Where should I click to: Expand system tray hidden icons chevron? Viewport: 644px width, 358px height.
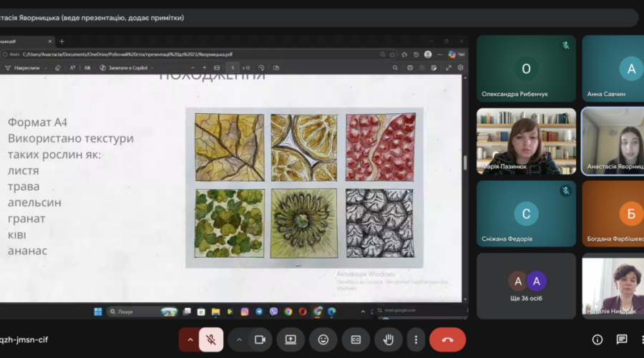tap(363, 311)
